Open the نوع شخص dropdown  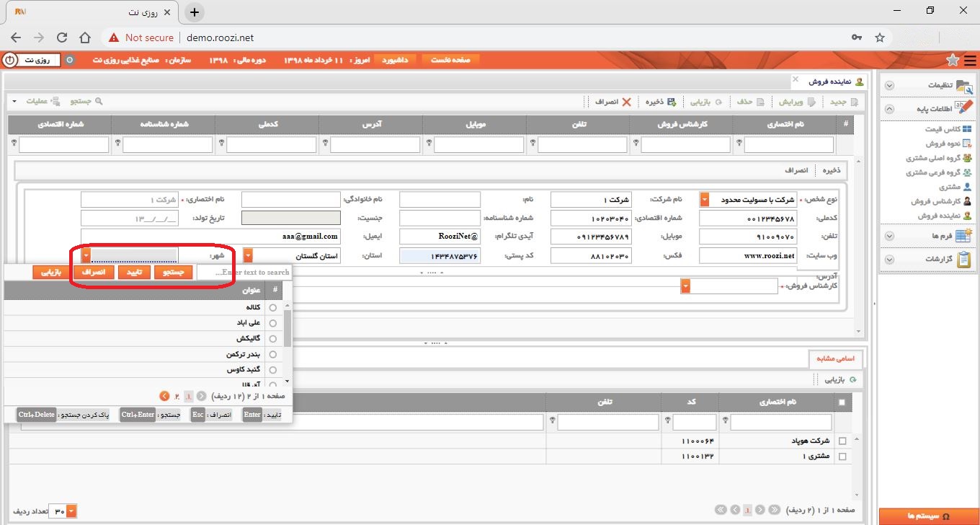(x=704, y=199)
